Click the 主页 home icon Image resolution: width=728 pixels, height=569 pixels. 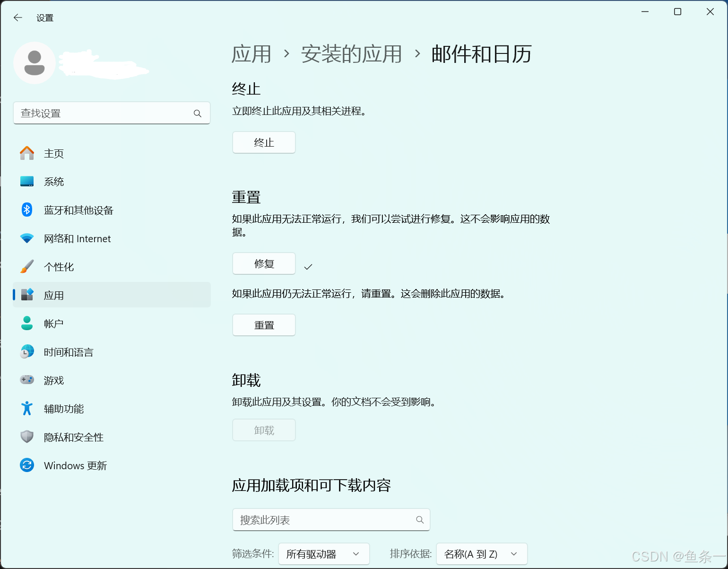[x=27, y=153]
